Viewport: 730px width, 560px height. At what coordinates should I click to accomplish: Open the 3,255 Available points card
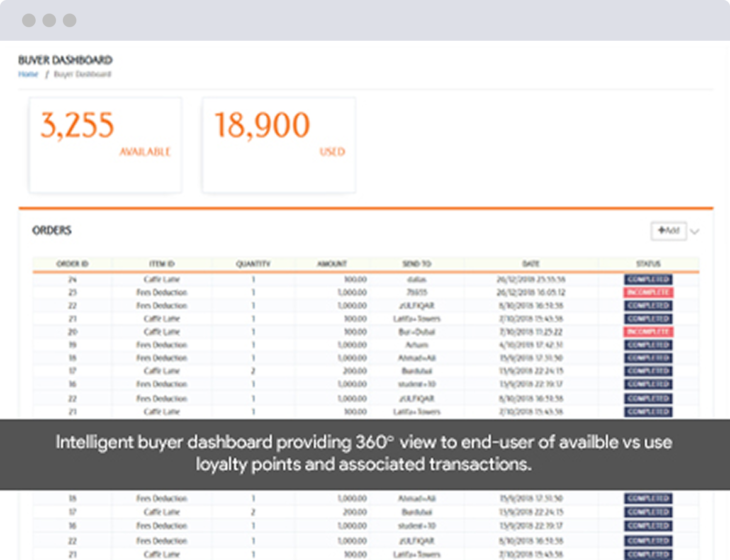pos(105,145)
